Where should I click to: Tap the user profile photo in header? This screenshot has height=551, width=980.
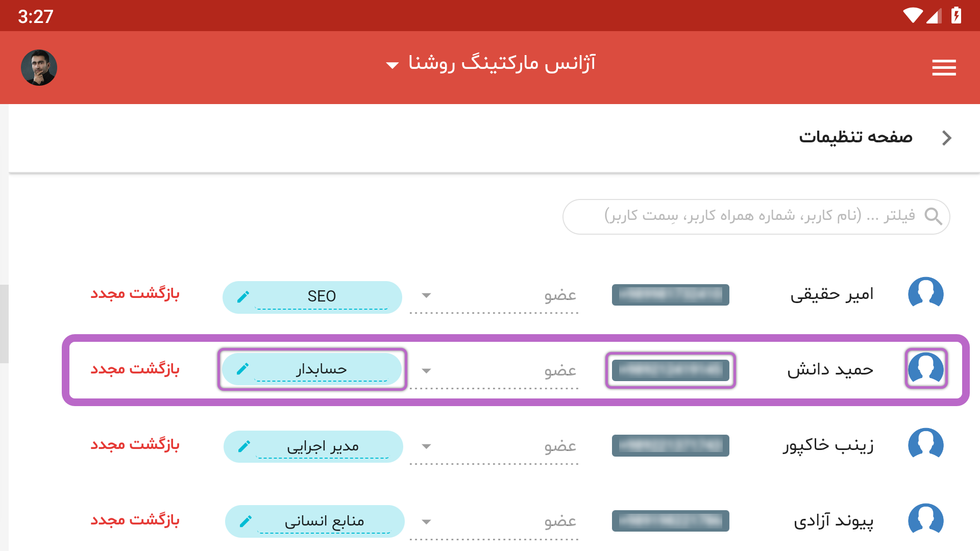click(x=39, y=67)
